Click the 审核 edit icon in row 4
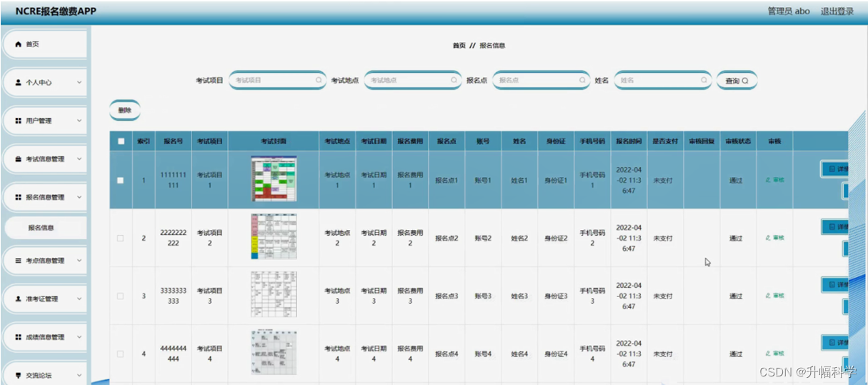The width and height of the screenshot is (868, 385). click(768, 354)
